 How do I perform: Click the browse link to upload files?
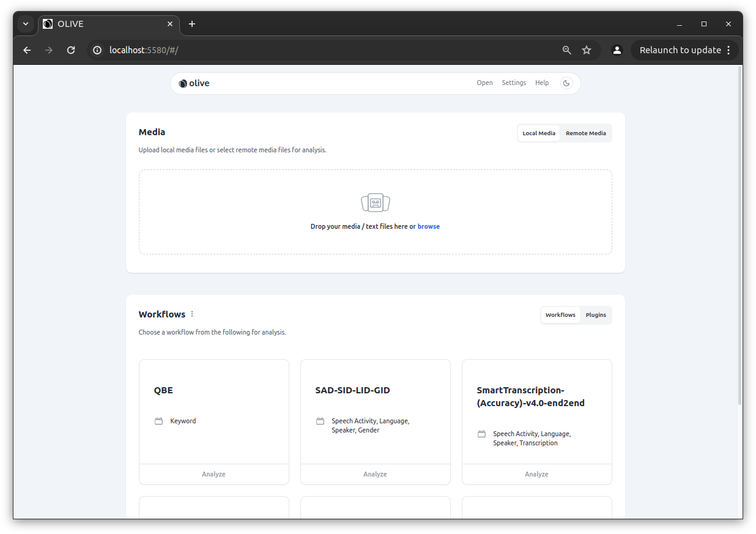coord(428,226)
